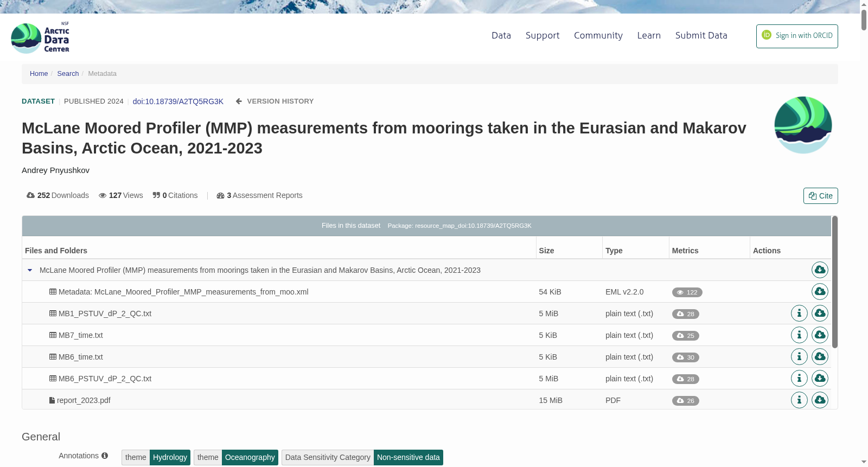The image size is (868, 467).
Task: Open Version History
Action: pyautogui.click(x=280, y=101)
